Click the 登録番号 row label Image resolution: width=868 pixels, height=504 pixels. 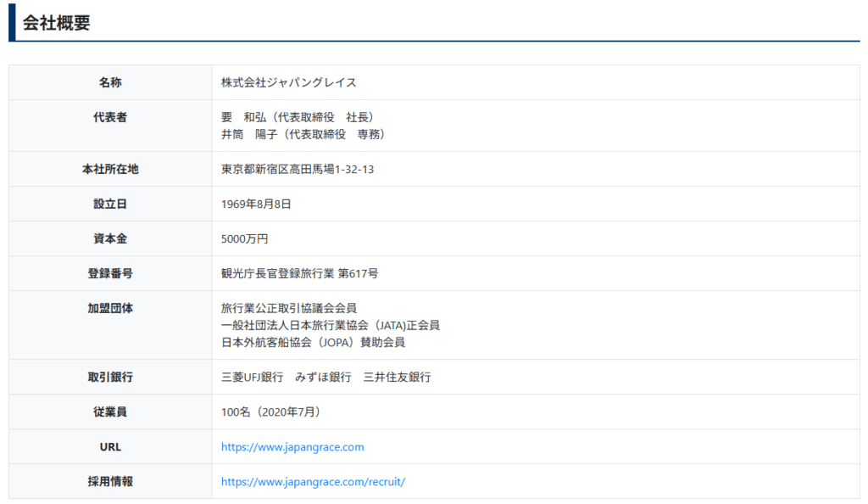point(110,274)
